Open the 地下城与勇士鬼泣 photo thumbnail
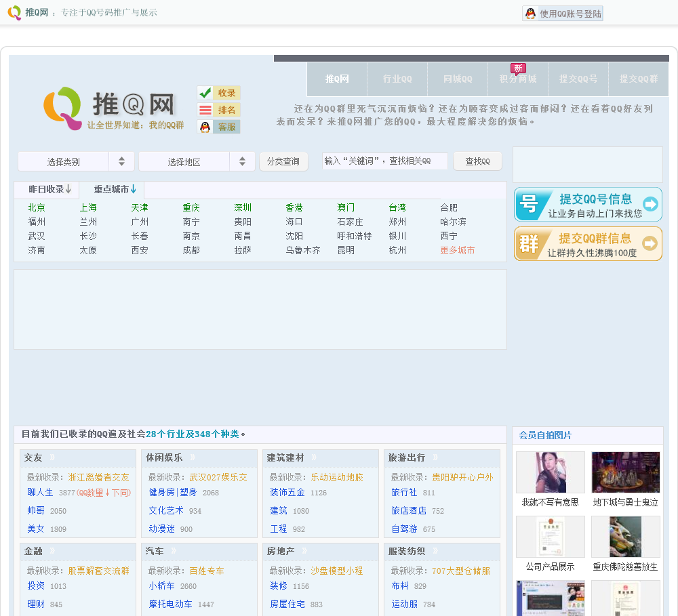The image size is (678, 616). (626, 472)
